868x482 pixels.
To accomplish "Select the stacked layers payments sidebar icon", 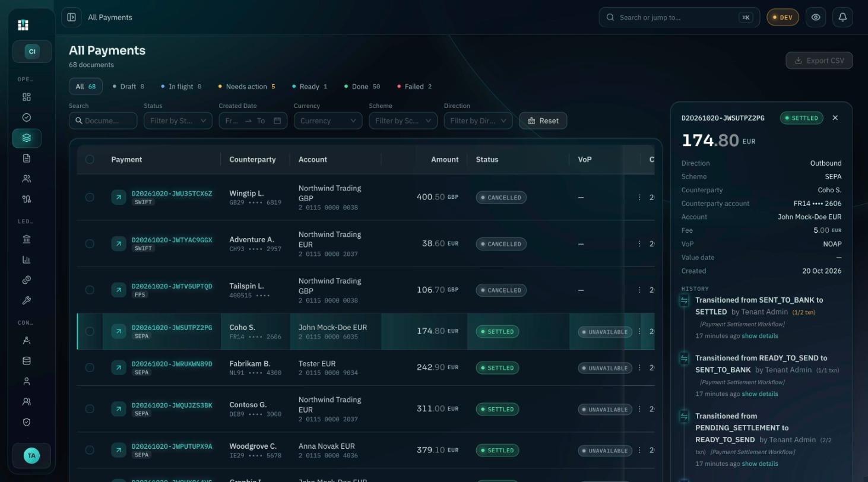I will point(27,138).
